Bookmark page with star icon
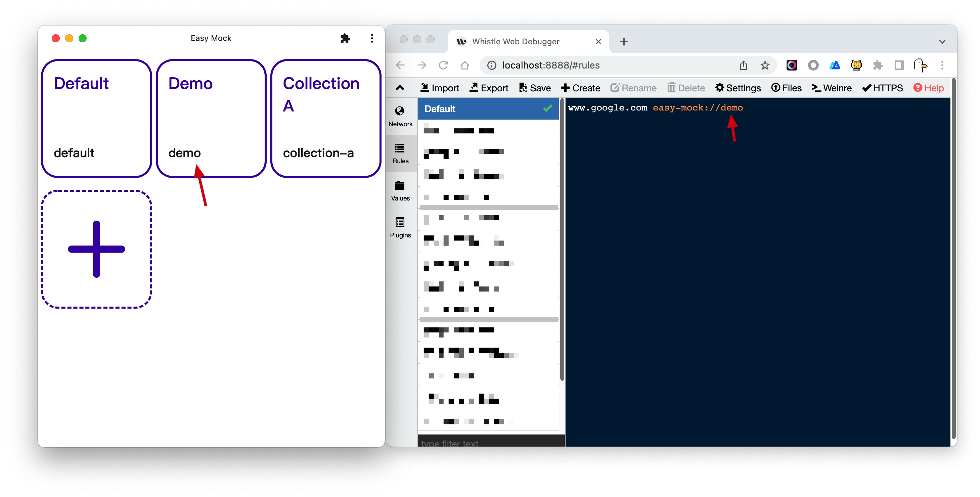 pyautogui.click(x=764, y=65)
